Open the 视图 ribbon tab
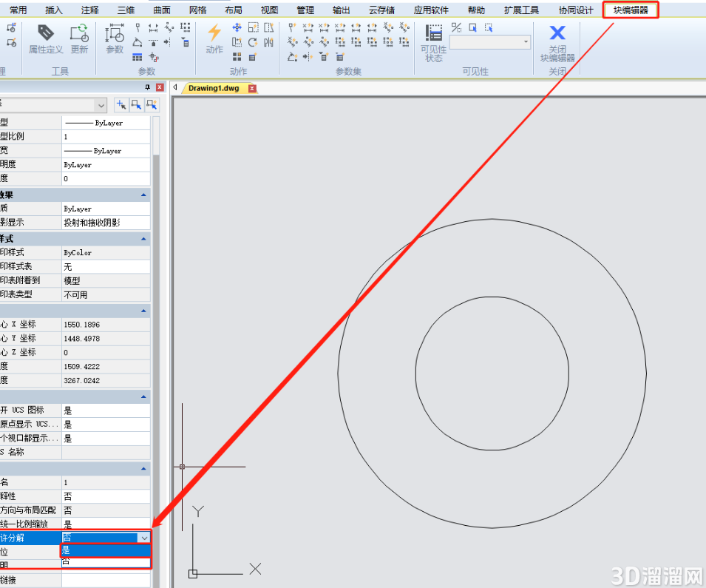Viewport: 706px width, 588px height. click(x=269, y=10)
